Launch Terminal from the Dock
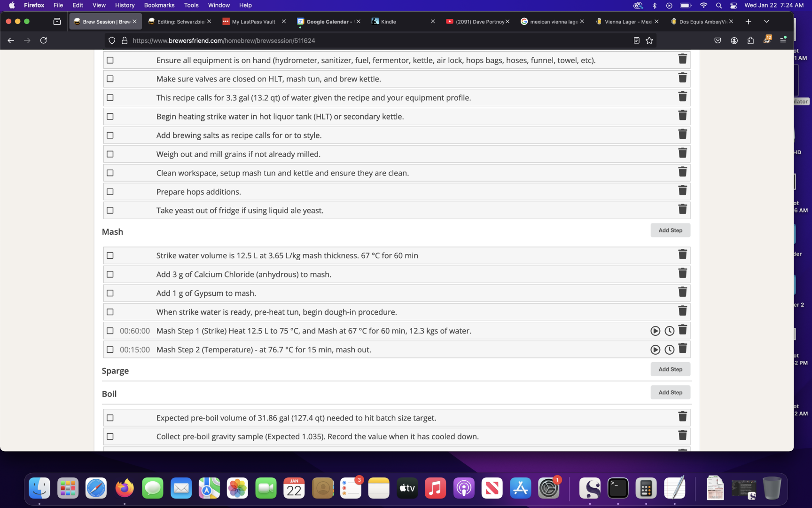Viewport: 812px width, 508px height. pyautogui.click(x=618, y=488)
